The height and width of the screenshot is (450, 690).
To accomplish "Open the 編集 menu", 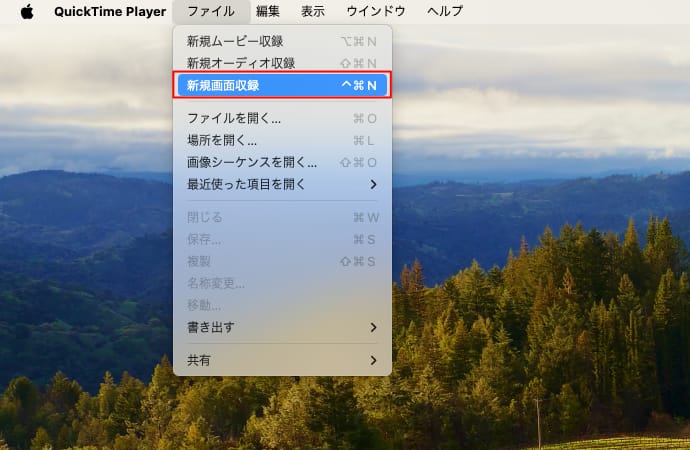I will click(x=267, y=12).
